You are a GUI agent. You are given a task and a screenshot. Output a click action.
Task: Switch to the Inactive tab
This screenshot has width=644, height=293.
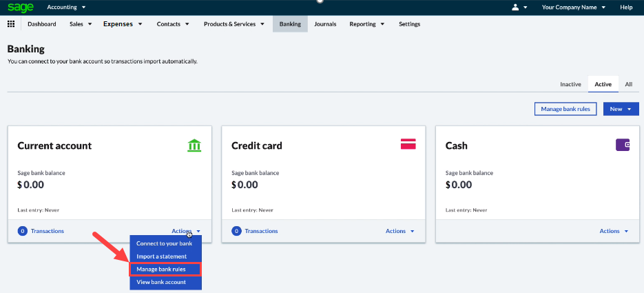tap(570, 84)
